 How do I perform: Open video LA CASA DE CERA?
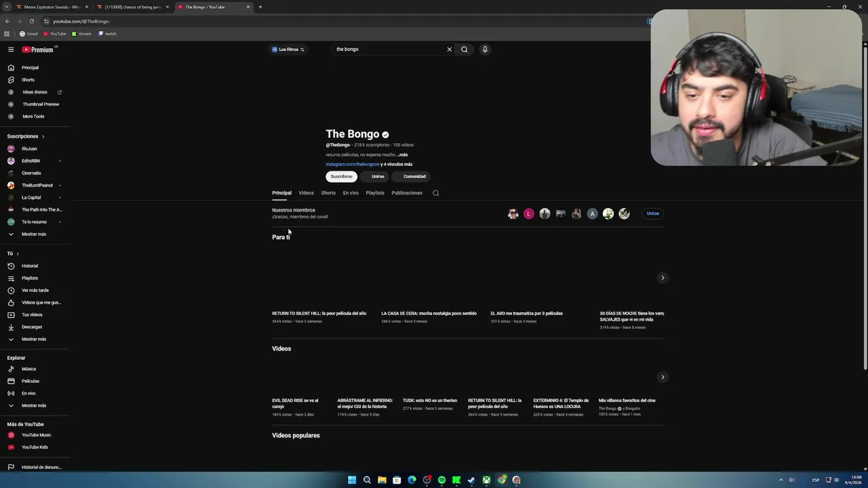click(429, 314)
